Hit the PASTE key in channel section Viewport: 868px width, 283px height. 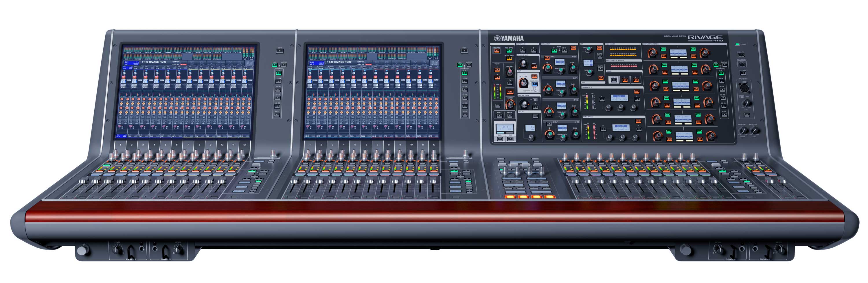coord(510,116)
